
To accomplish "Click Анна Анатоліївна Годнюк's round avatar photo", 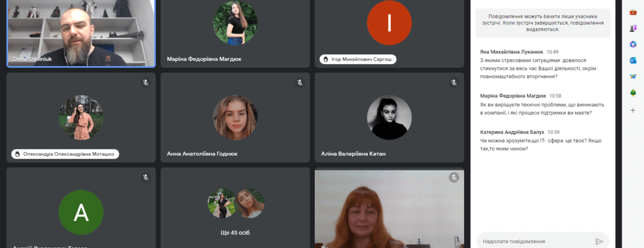I will [236, 117].
